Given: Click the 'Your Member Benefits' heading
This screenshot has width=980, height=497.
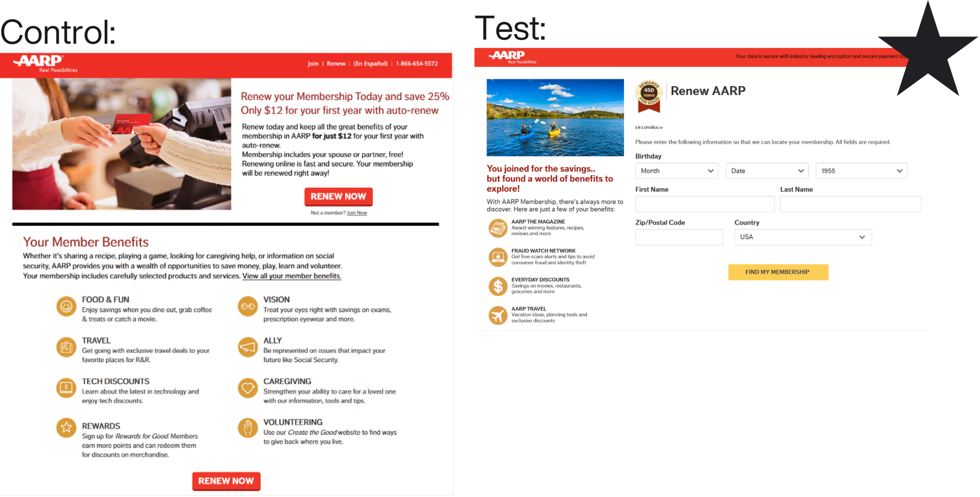Looking at the screenshot, I should point(85,242).
